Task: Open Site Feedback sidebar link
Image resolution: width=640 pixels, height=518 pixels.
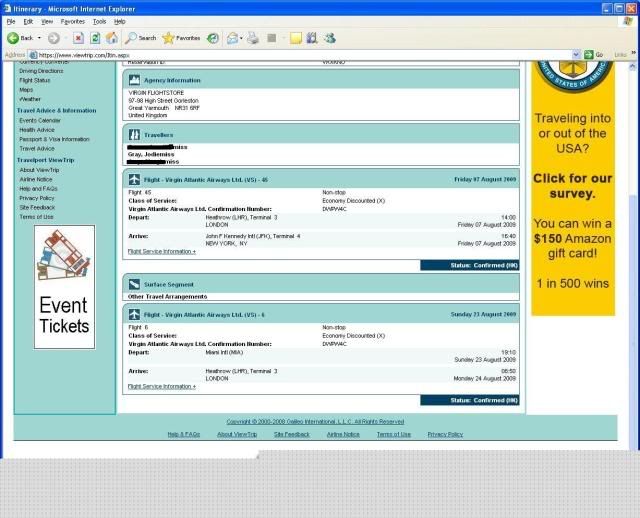Action: click(37, 207)
